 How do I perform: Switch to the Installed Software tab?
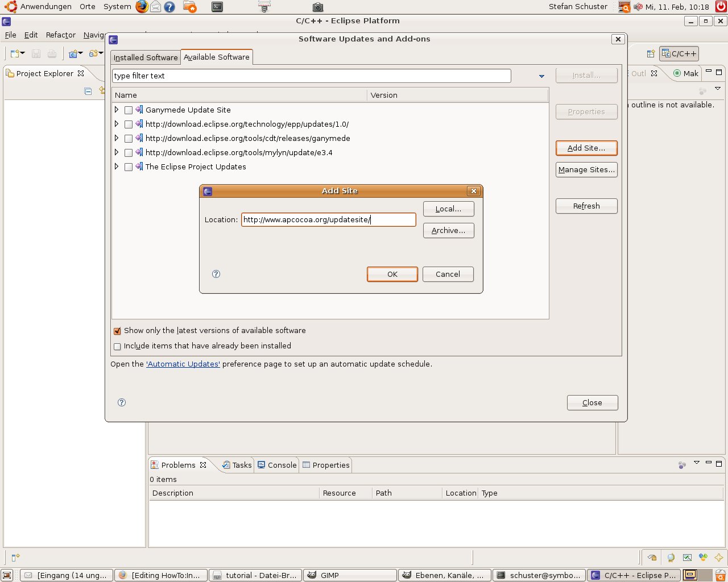pos(146,57)
